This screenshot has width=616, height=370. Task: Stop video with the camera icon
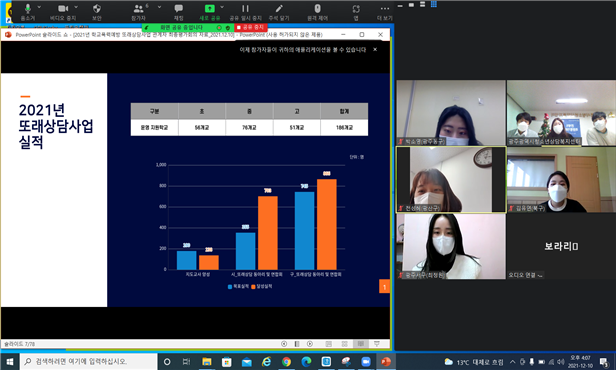63,12
